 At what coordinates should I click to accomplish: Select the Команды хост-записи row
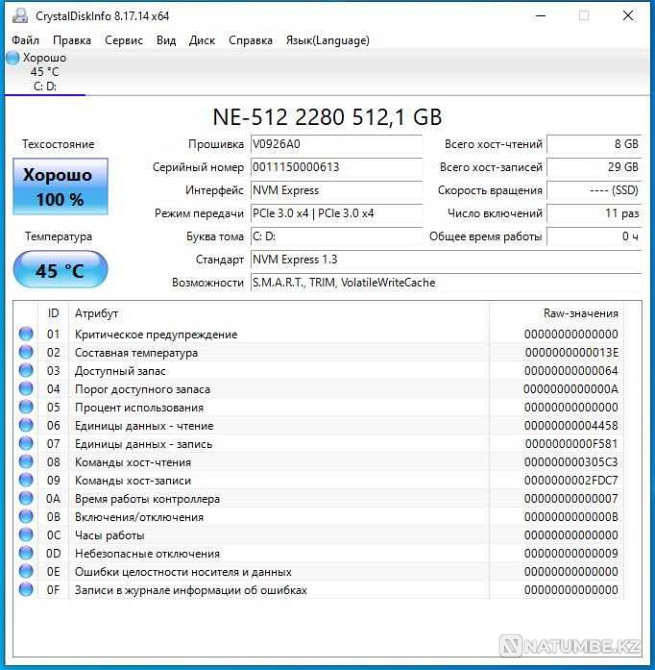[x=318, y=480]
